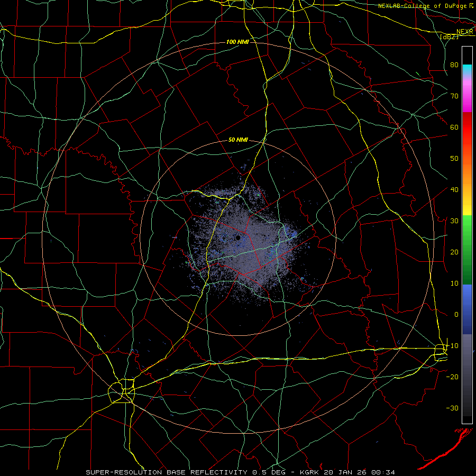
Task: Click the Super-Resolution Base Reflectivity caption text
Action: pyautogui.click(x=241, y=472)
